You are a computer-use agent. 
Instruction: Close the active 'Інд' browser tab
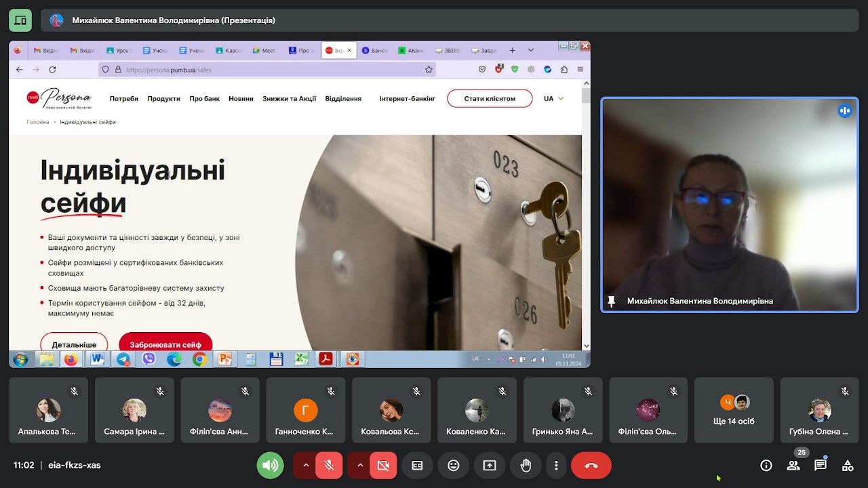(x=350, y=50)
